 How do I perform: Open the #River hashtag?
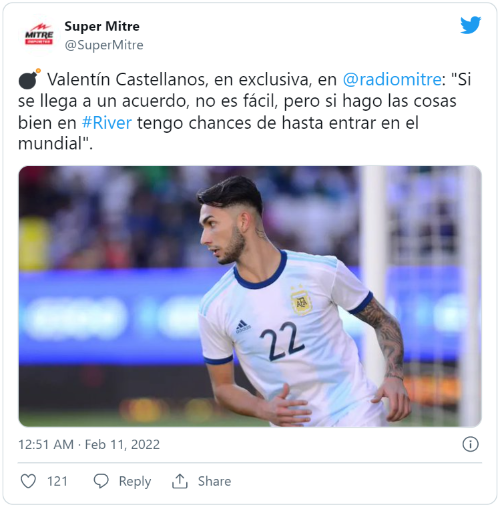point(107,123)
